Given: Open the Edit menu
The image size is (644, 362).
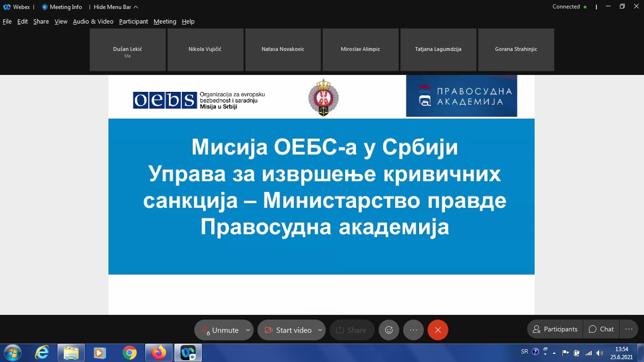Looking at the screenshot, I should coord(23,21).
